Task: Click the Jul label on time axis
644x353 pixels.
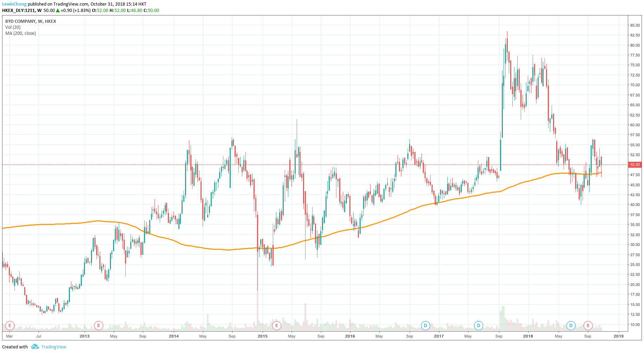Action: pyautogui.click(x=39, y=336)
